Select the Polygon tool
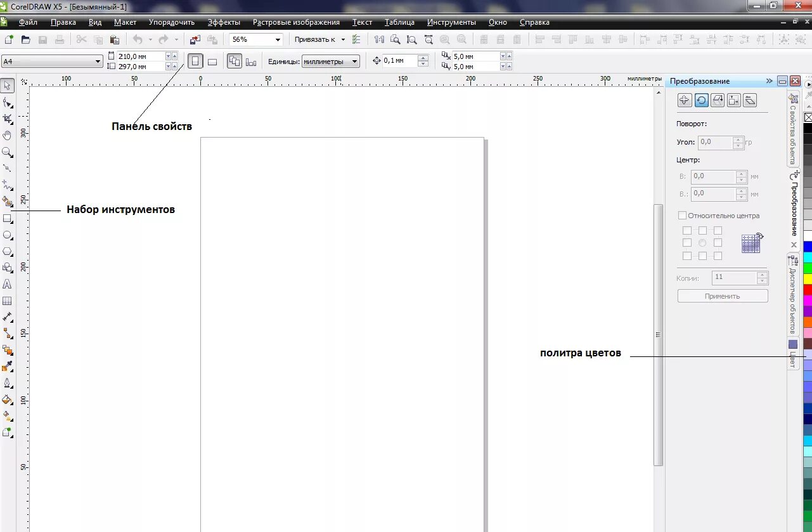The image size is (812, 532). (8, 252)
